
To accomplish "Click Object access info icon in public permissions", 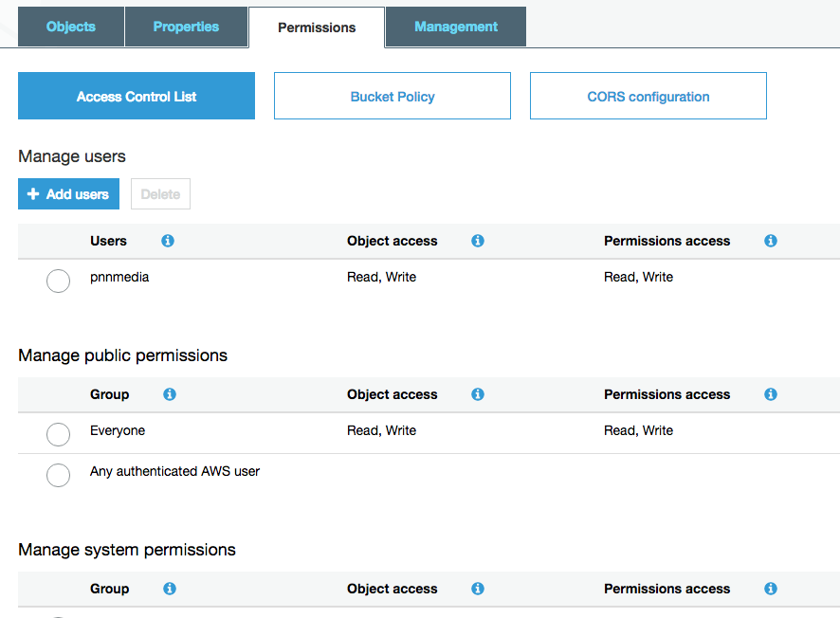I will tap(478, 394).
